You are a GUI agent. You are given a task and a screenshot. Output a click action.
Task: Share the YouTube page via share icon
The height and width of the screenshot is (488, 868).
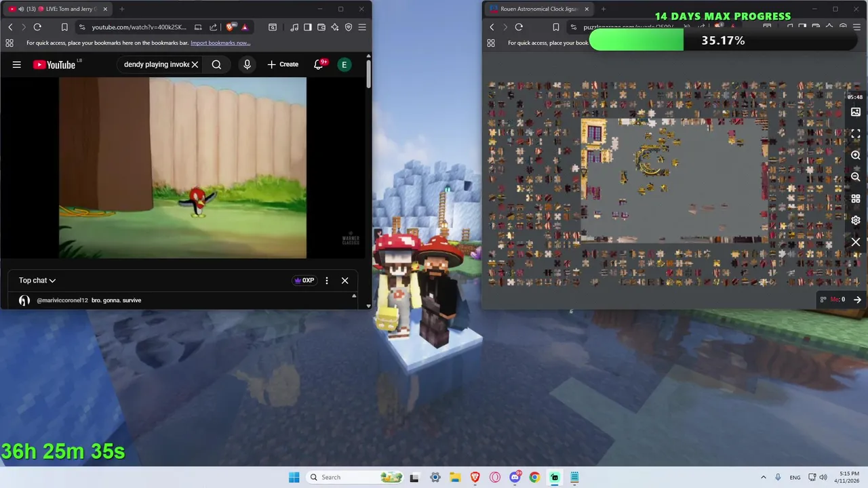(x=213, y=27)
